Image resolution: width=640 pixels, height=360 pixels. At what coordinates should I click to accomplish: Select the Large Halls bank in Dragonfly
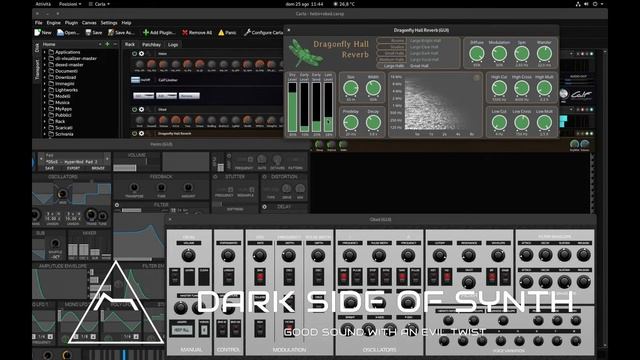tap(391, 65)
